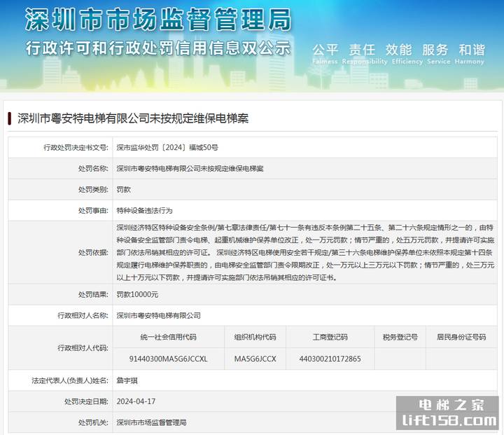
Task: Select the legal representative name value
Action: (127, 380)
